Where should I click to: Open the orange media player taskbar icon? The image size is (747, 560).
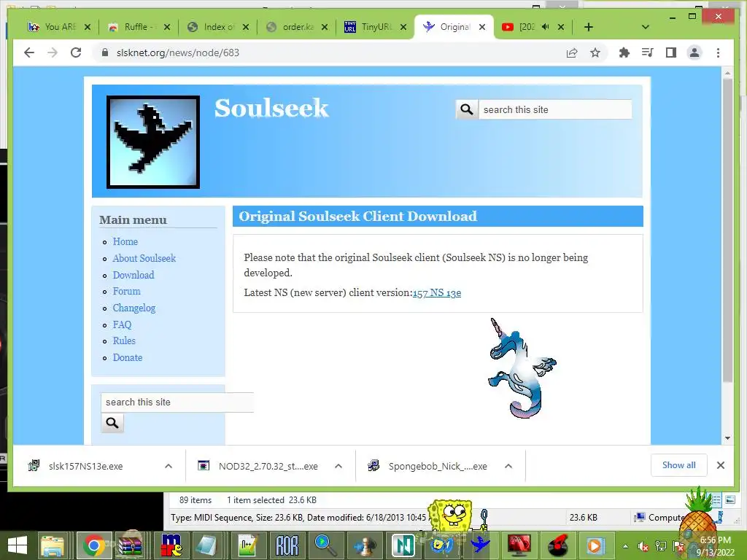click(595, 545)
